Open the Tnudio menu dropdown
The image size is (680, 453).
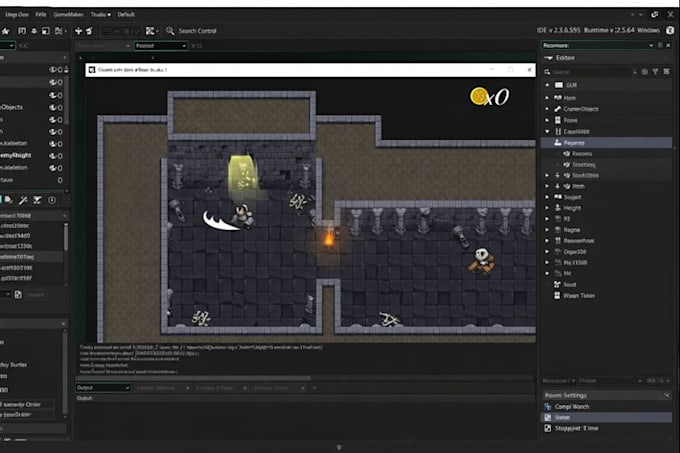(101, 15)
